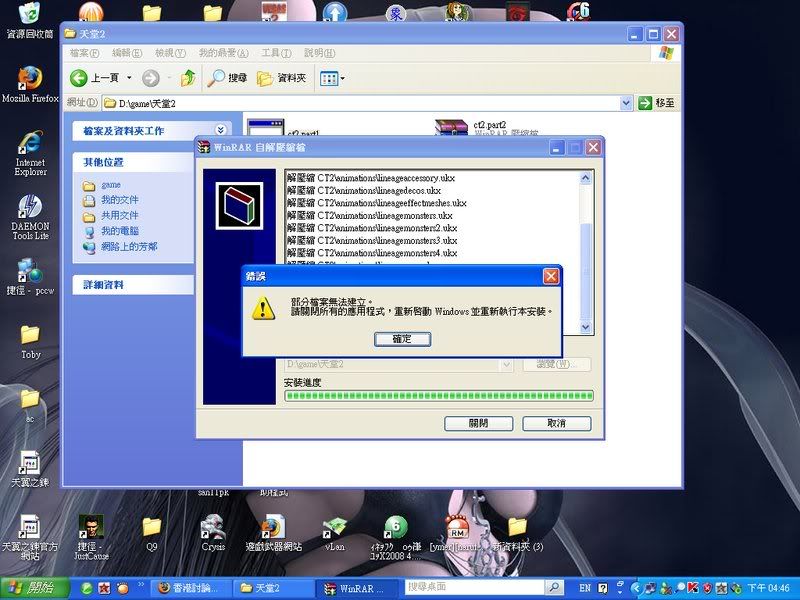
Task: Click the 開始 Start button
Action: click(35, 587)
